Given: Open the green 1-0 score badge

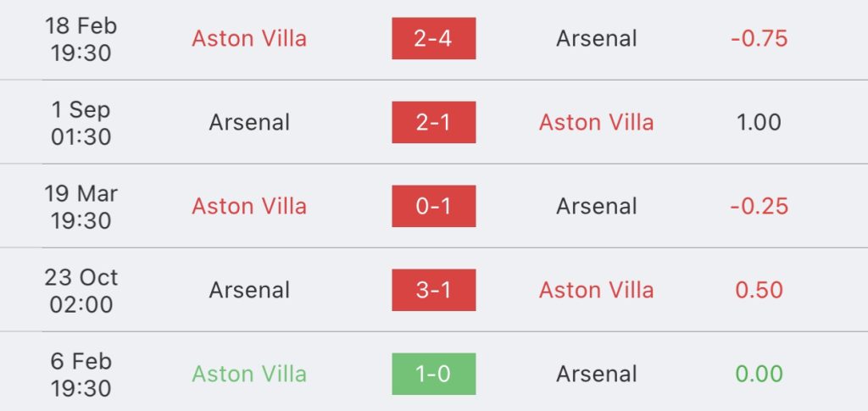Looking at the screenshot, I should tap(433, 374).
